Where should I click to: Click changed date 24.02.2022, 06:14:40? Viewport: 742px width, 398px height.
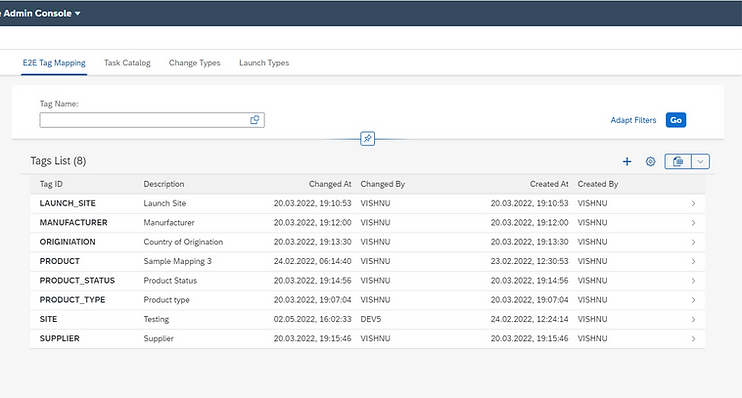coord(312,261)
